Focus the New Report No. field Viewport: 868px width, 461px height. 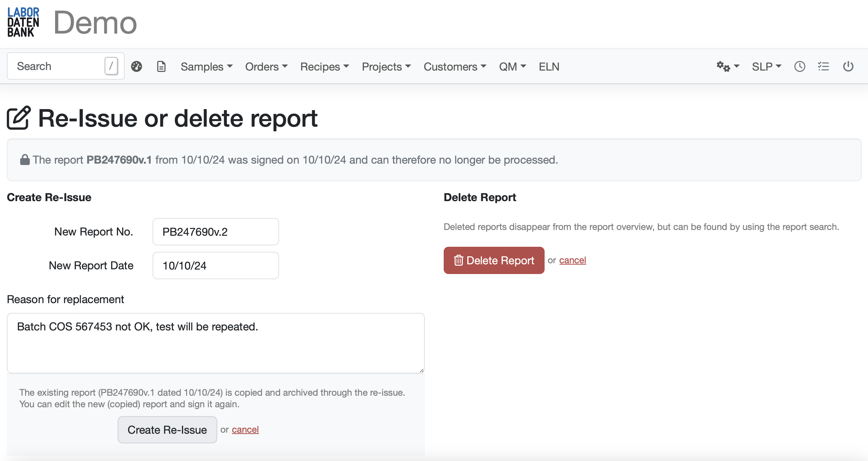tap(216, 232)
